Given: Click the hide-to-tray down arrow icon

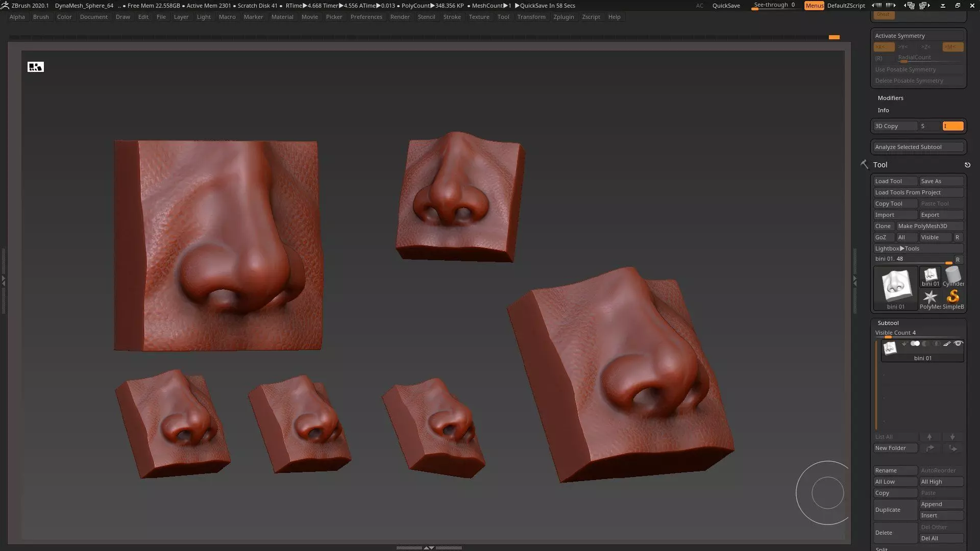Looking at the screenshot, I should point(943,6).
